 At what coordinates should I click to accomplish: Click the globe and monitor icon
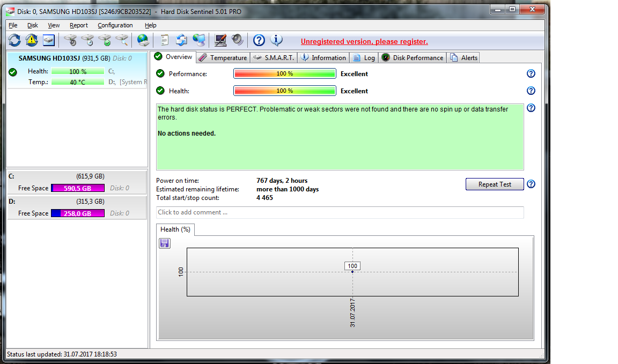(199, 40)
